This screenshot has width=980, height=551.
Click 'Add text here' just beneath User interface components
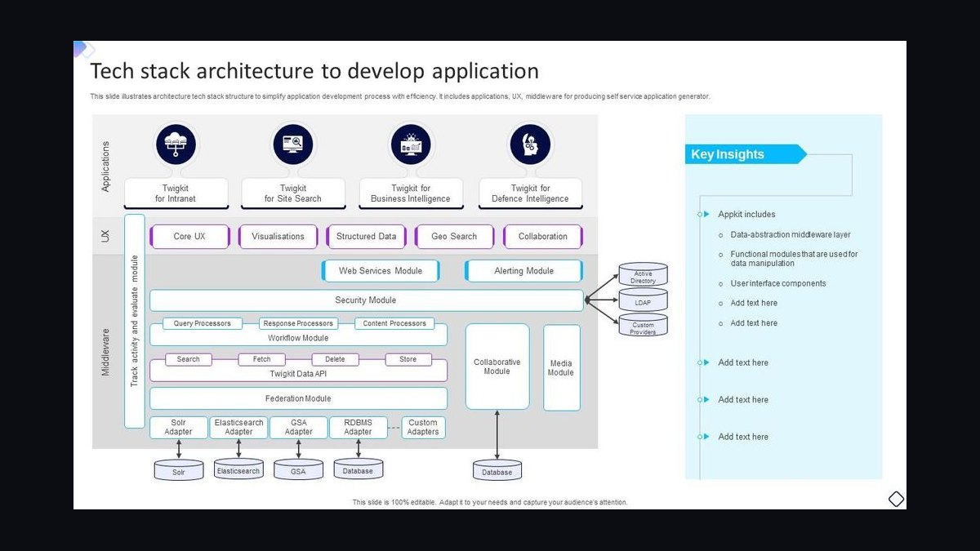tap(754, 303)
